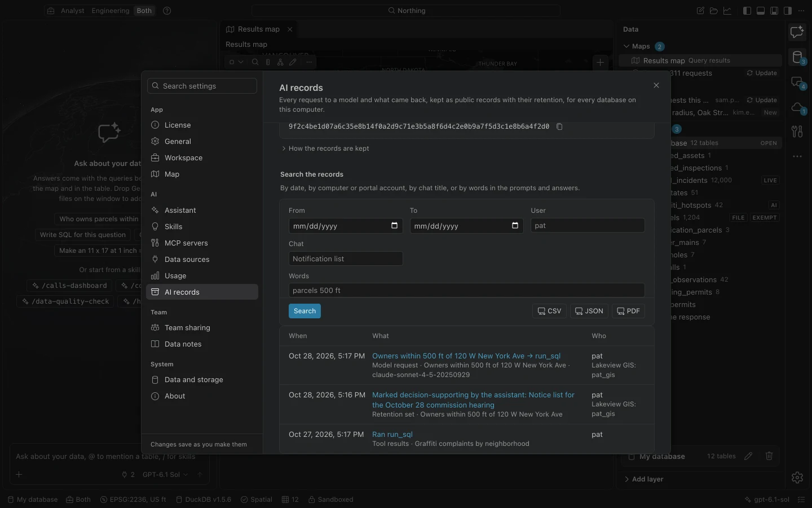Click the magnifier tool in the map toolbar
812x508 pixels.
[x=255, y=62]
